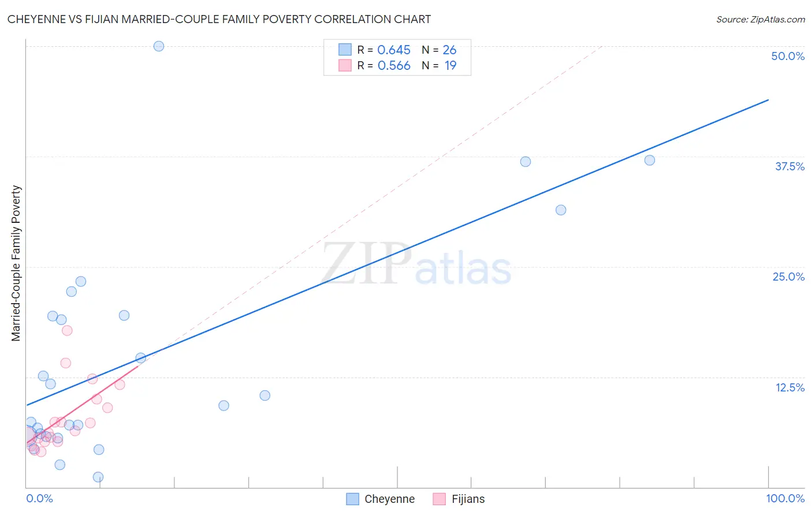Click the 0.0% x-axis label
Image resolution: width=812 pixels, height=515 pixels.
coord(40,498)
